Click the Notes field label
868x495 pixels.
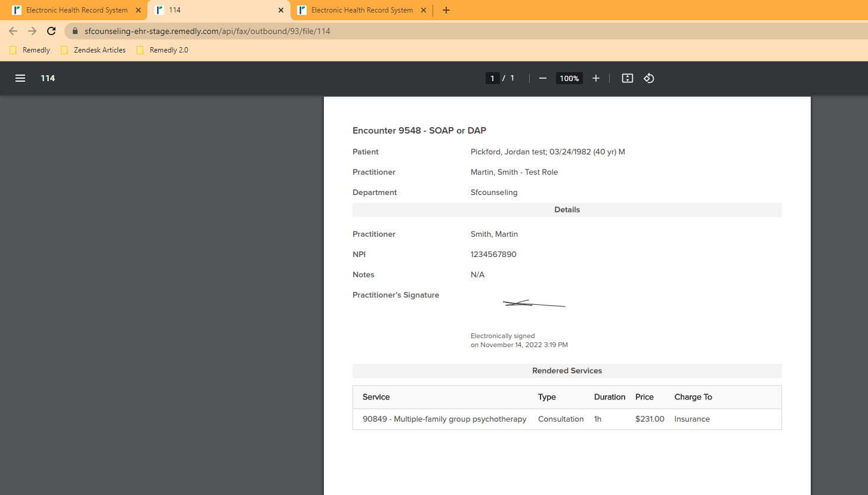(x=363, y=275)
